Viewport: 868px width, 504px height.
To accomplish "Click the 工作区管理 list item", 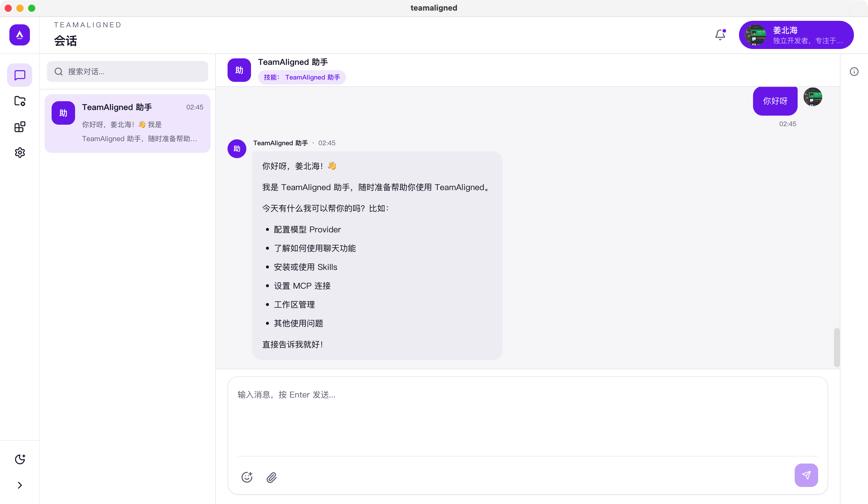I will pos(294,305).
